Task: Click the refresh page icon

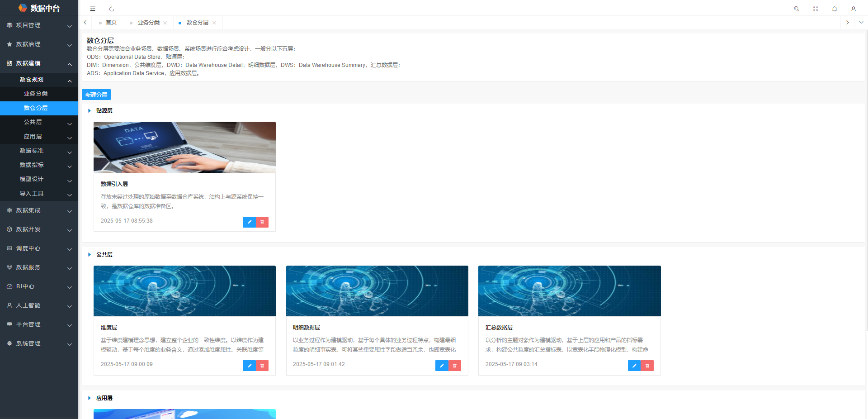Action: coord(112,9)
